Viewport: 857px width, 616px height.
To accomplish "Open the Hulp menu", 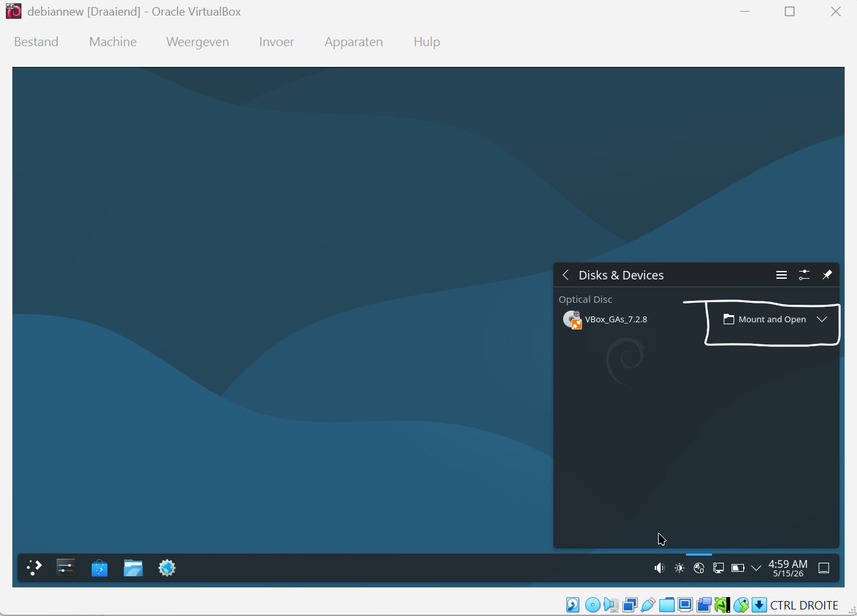I will coord(427,42).
